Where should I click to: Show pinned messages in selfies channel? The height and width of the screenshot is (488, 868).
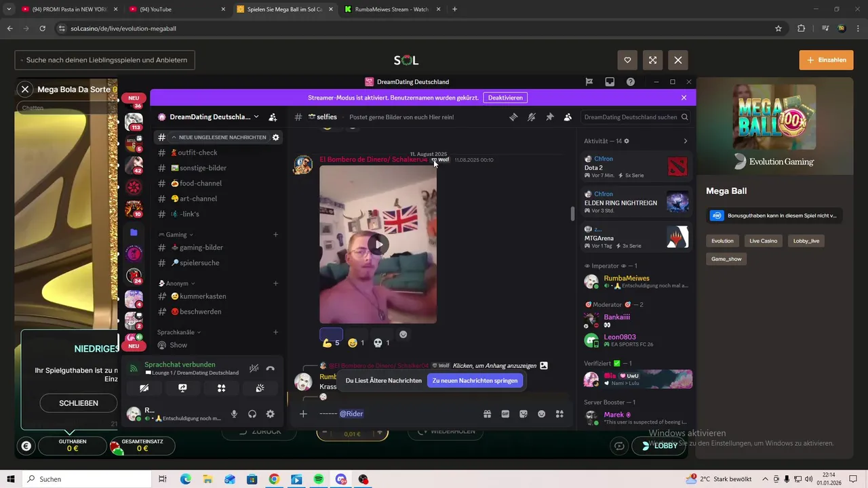coord(550,117)
